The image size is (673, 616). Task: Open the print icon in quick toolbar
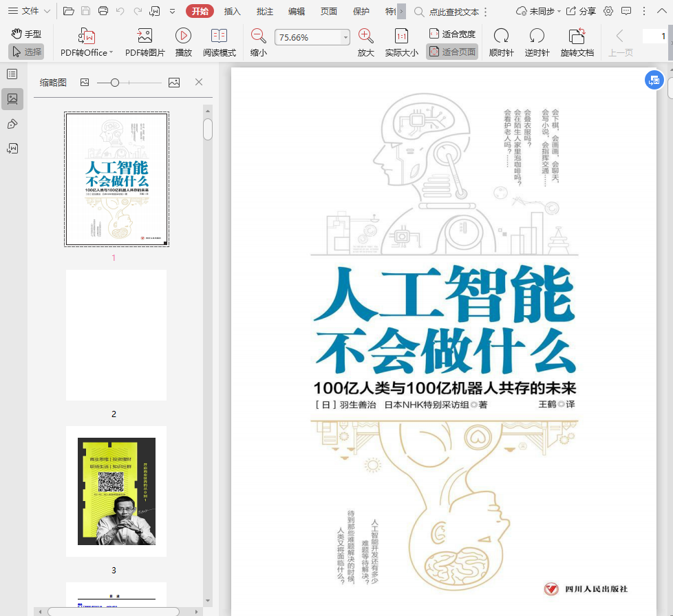click(103, 11)
